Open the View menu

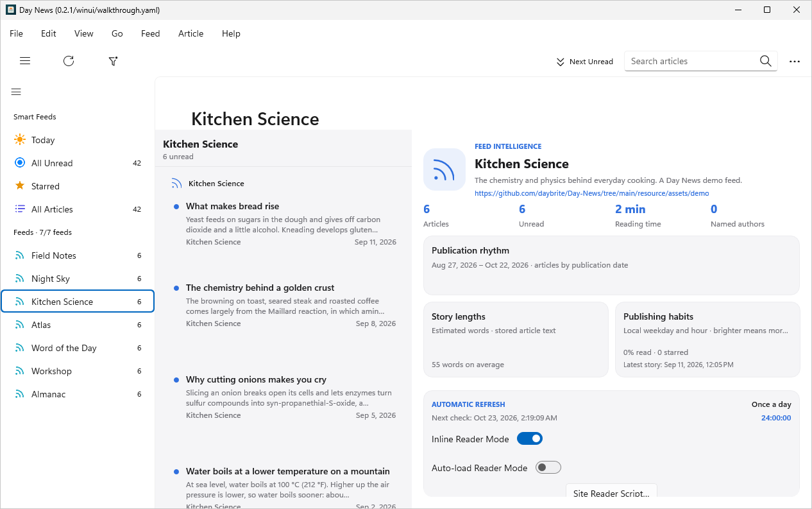(x=84, y=33)
